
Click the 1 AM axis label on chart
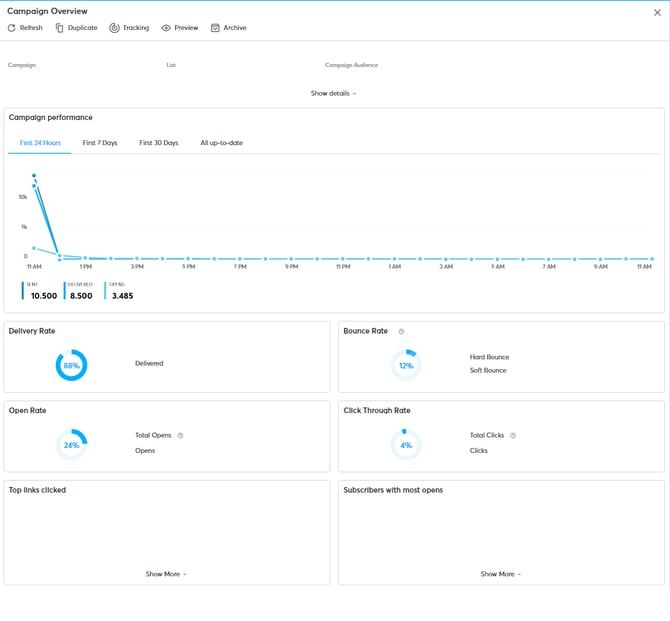[x=395, y=267]
